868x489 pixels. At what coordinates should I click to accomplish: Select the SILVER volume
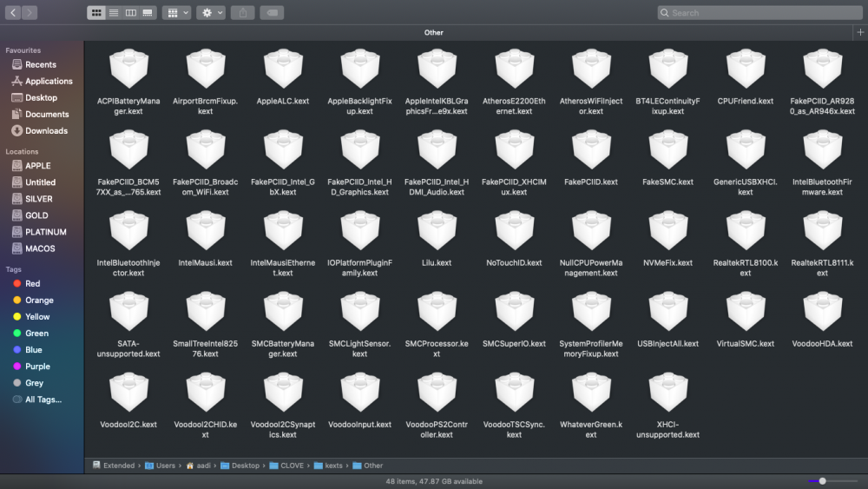(32, 199)
